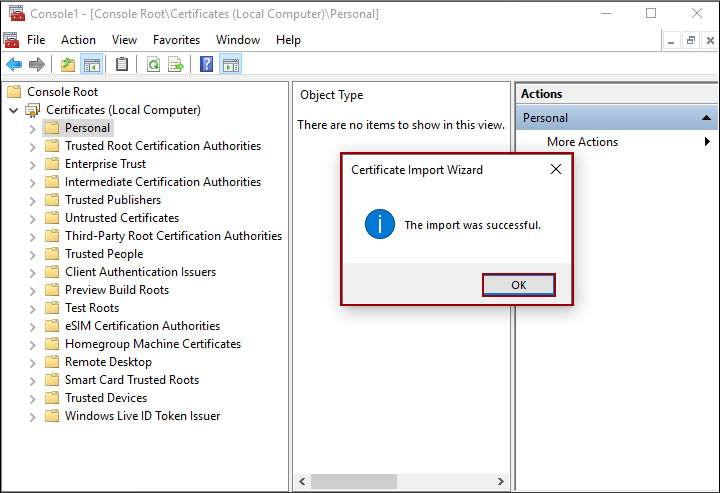This screenshot has height=493, width=720.
Task: Click the Forward arrow toolbar icon
Action: click(x=37, y=65)
